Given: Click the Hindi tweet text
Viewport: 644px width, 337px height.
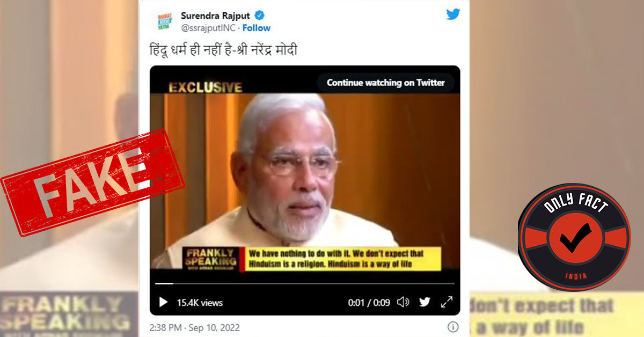Looking at the screenshot, I should pyautogui.click(x=223, y=50).
